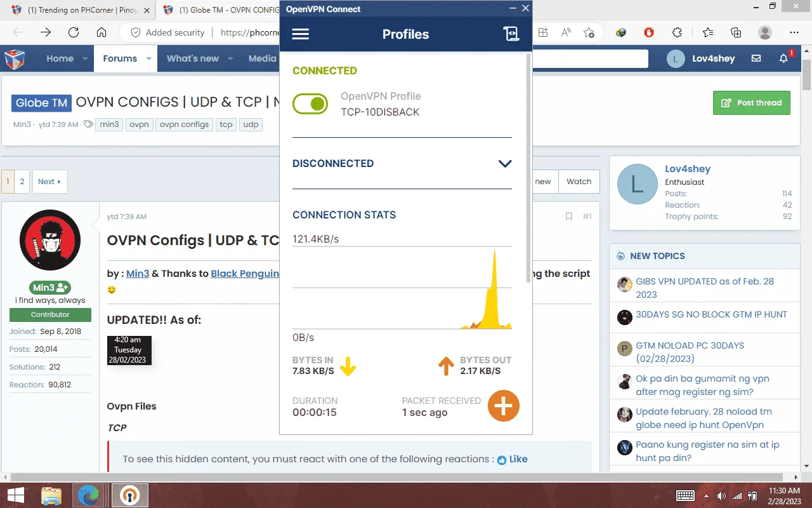This screenshot has width=812, height=508.
Task: Open the OpenVPN Connect hamburger menu
Action: 301,34
